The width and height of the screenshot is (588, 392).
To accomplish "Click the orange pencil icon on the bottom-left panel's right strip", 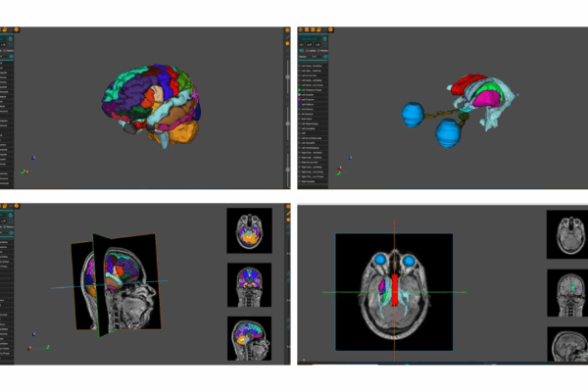I will coord(288,213).
